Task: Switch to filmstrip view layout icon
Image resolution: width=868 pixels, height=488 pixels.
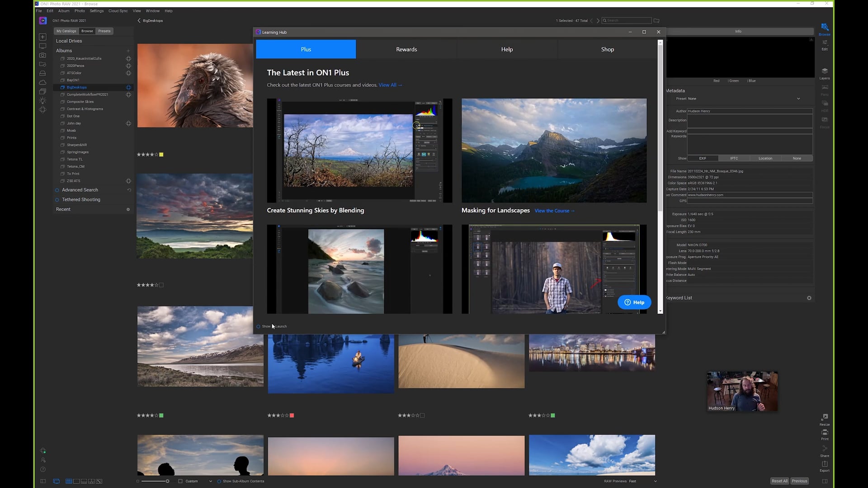Action: click(x=84, y=481)
